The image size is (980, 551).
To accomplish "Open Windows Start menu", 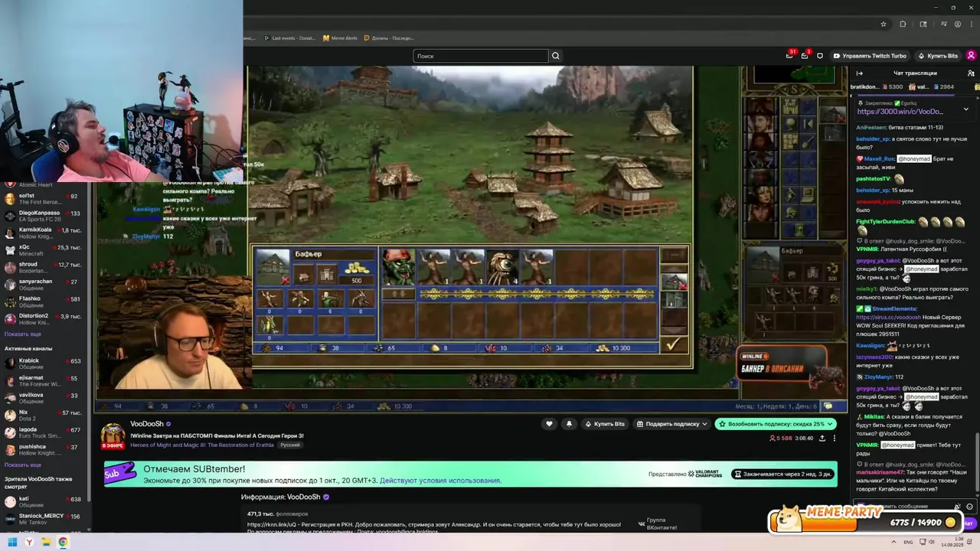I will click(12, 543).
